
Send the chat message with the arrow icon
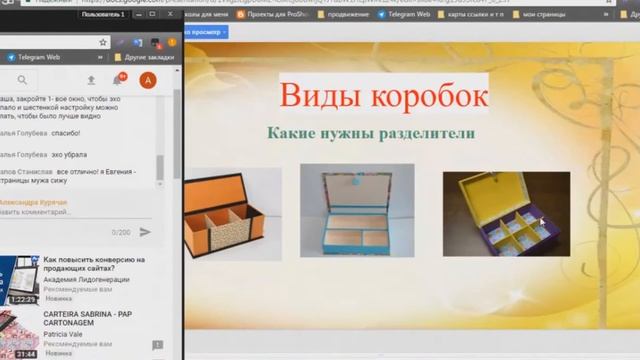[145, 232]
